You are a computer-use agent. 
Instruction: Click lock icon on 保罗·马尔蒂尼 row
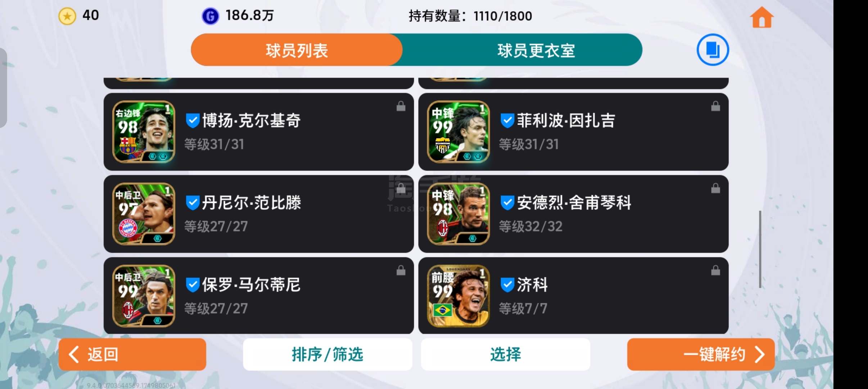point(401,270)
